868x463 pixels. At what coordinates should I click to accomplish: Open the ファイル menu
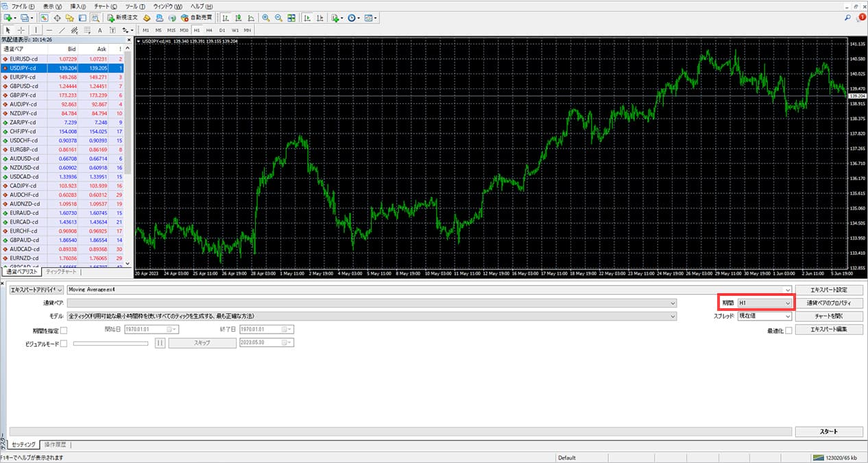23,5
